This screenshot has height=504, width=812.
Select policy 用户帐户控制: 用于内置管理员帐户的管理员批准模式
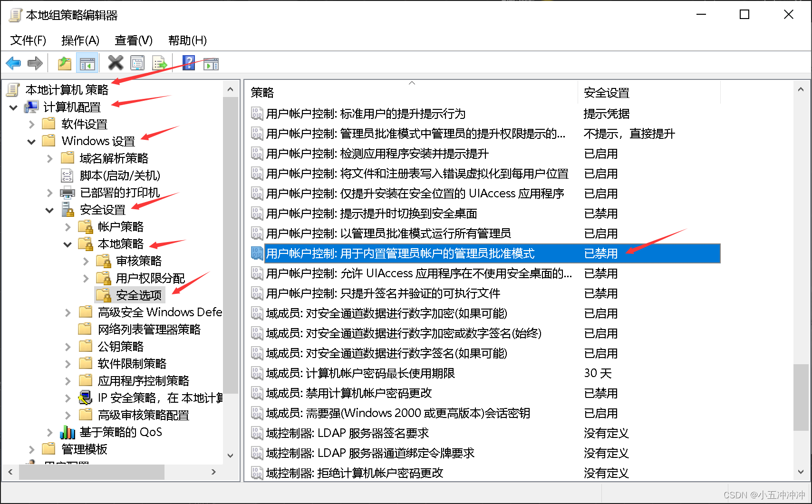[x=400, y=253]
